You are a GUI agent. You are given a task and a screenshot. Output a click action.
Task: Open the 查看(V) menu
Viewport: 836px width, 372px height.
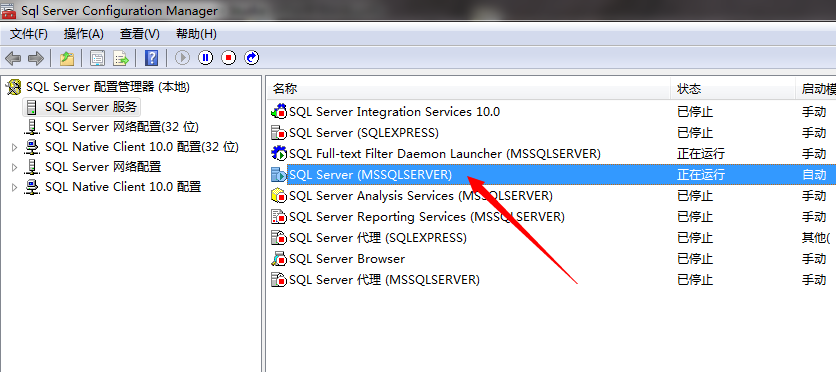(x=140, y=34)
